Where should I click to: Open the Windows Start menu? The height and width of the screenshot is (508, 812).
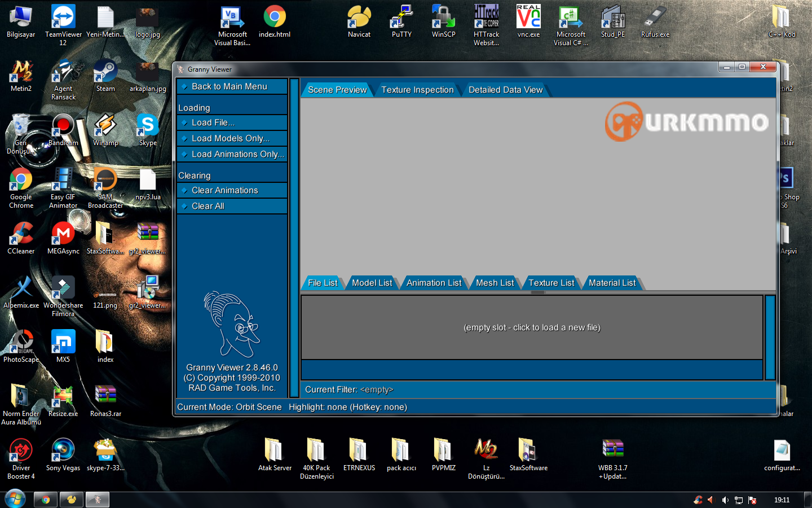(x=15, y=500)
